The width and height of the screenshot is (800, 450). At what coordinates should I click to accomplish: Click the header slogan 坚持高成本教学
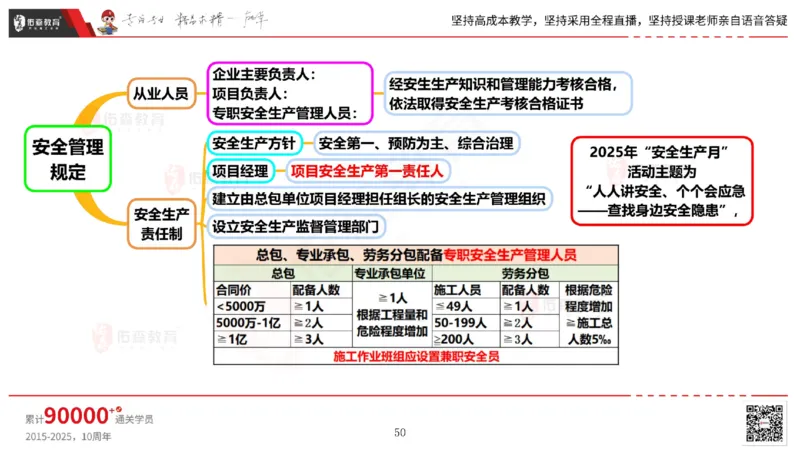[x=493, y=21]
